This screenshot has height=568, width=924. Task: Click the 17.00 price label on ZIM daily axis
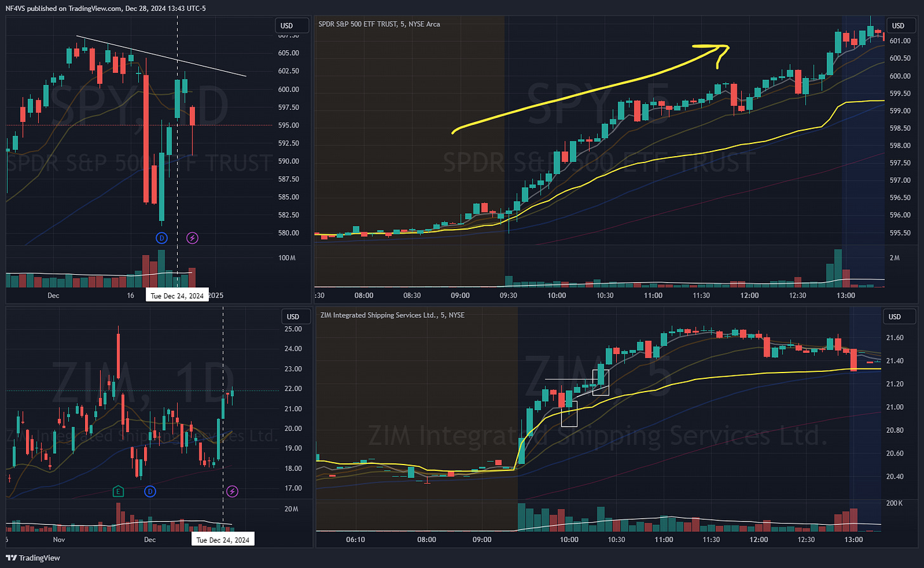(293, 489)
